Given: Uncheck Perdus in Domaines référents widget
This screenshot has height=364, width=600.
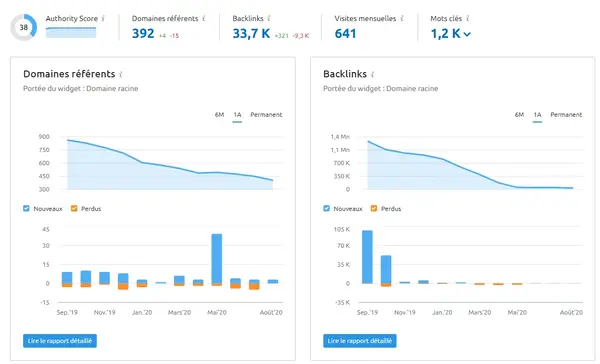Looking at the screenshot, I should [x=74, y=208].
